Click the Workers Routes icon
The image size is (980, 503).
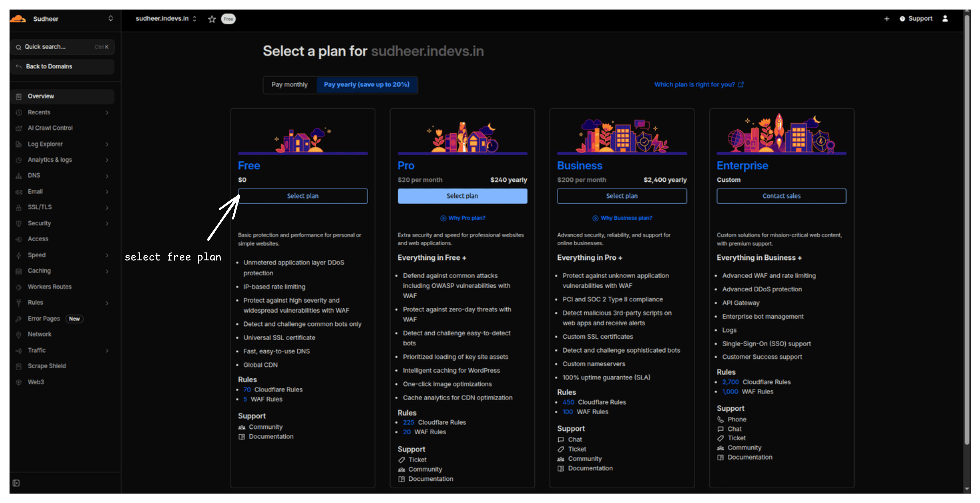(x=19, y=287)
